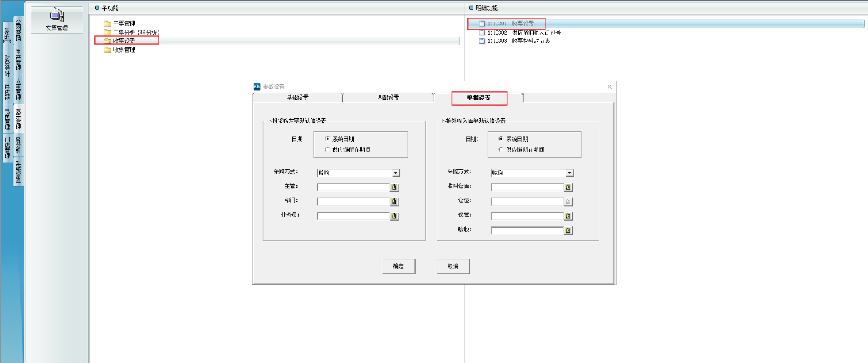Image resolution: width=868 pixels, height=363 pixels.
Task: Select 供应链所在期间 radio in left invoice group
Action: tap(328, 149)
